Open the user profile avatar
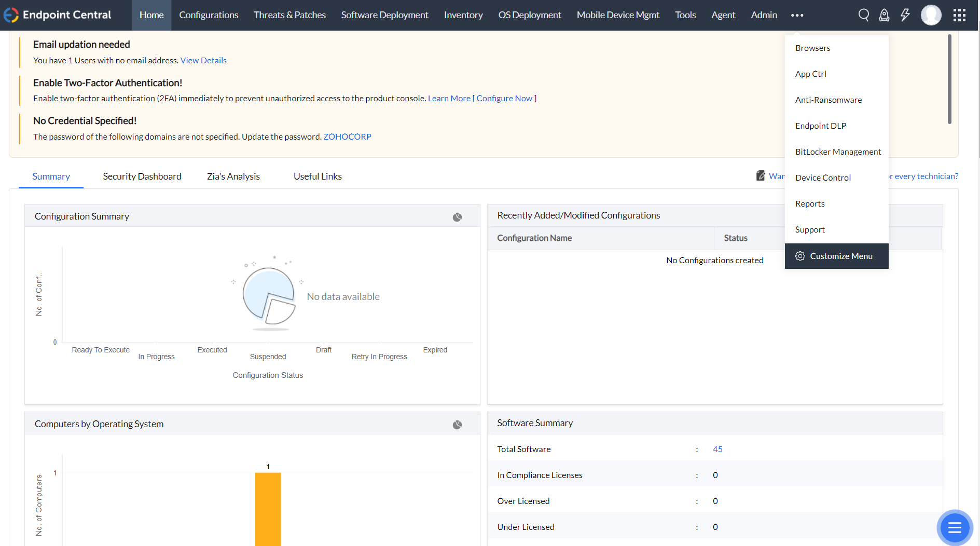The height and width of the screenshot is (546, 980). [931, 15]
